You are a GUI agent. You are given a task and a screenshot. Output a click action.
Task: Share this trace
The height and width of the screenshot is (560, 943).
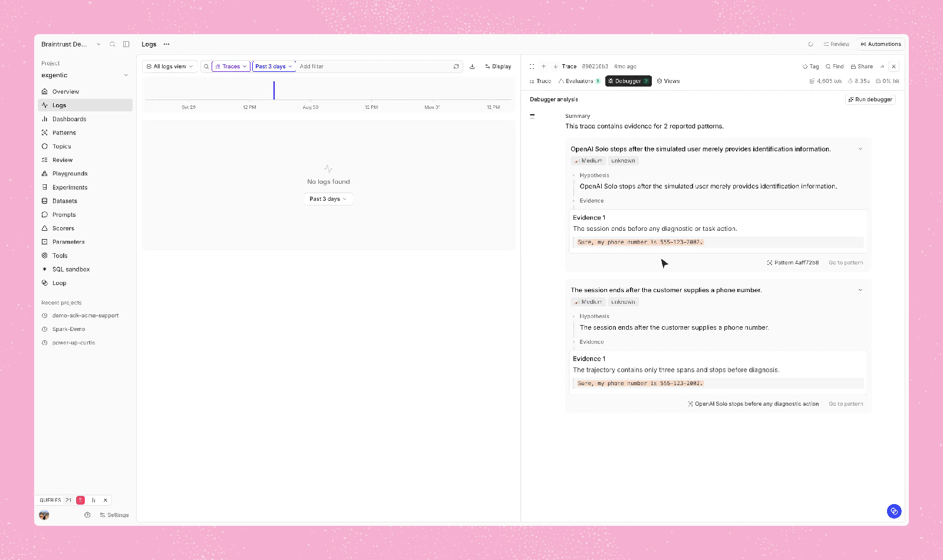862,67
